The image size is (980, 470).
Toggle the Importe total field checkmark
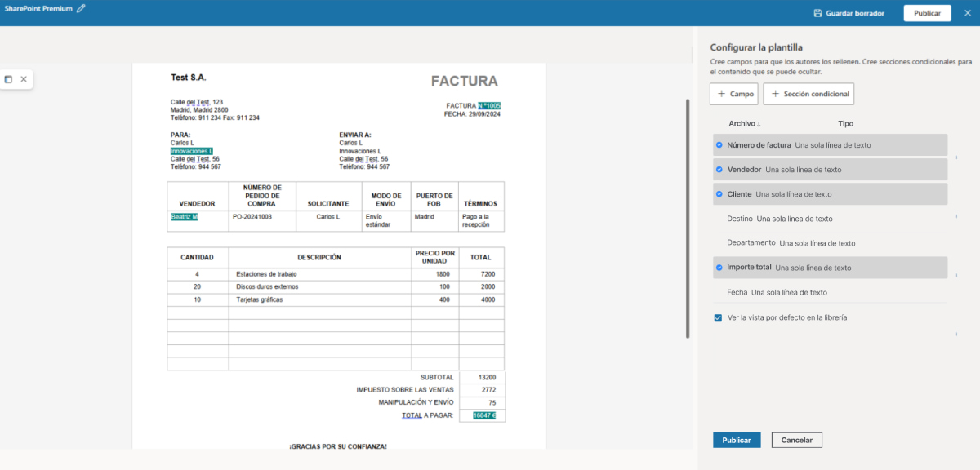point(719,268)
